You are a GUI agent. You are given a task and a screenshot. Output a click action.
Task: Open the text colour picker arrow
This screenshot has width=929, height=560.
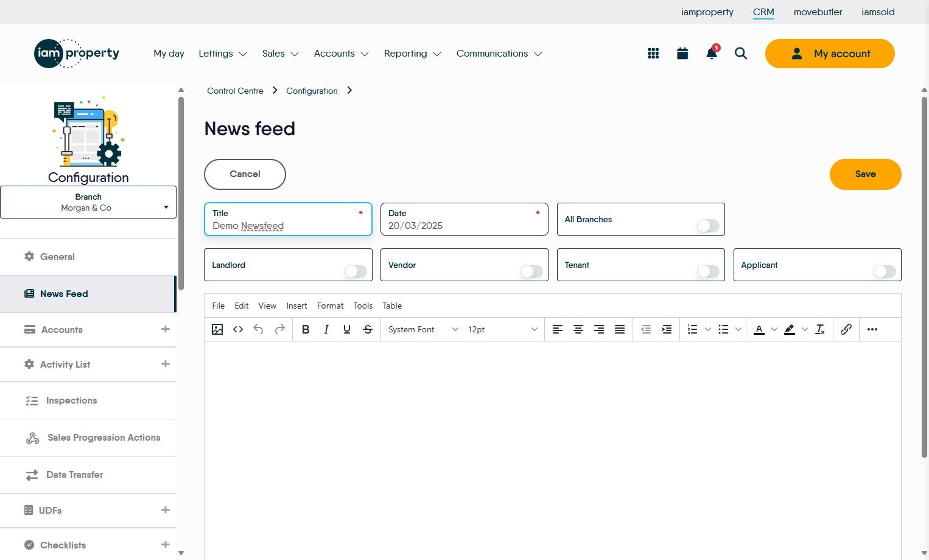tap(774, 329)
